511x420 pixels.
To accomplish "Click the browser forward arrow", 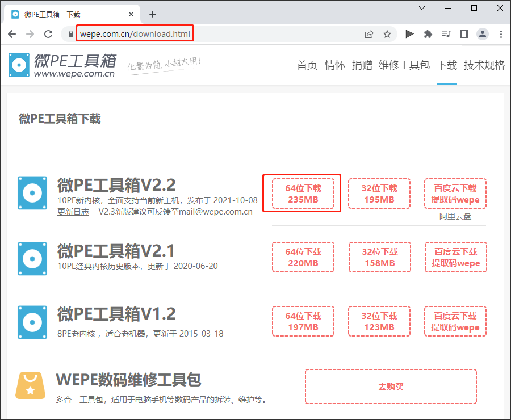I will tap(30, 34).
